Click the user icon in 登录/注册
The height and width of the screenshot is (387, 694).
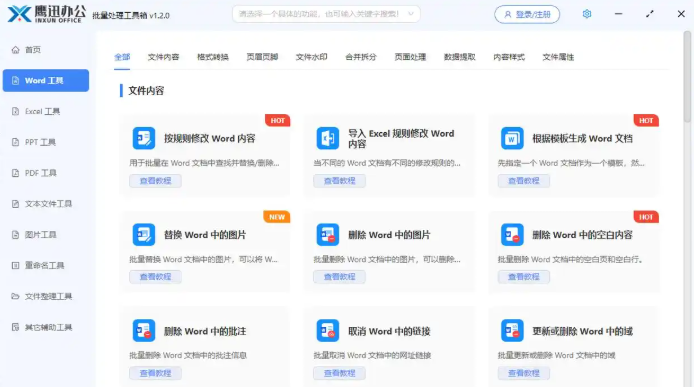[508, 15]
